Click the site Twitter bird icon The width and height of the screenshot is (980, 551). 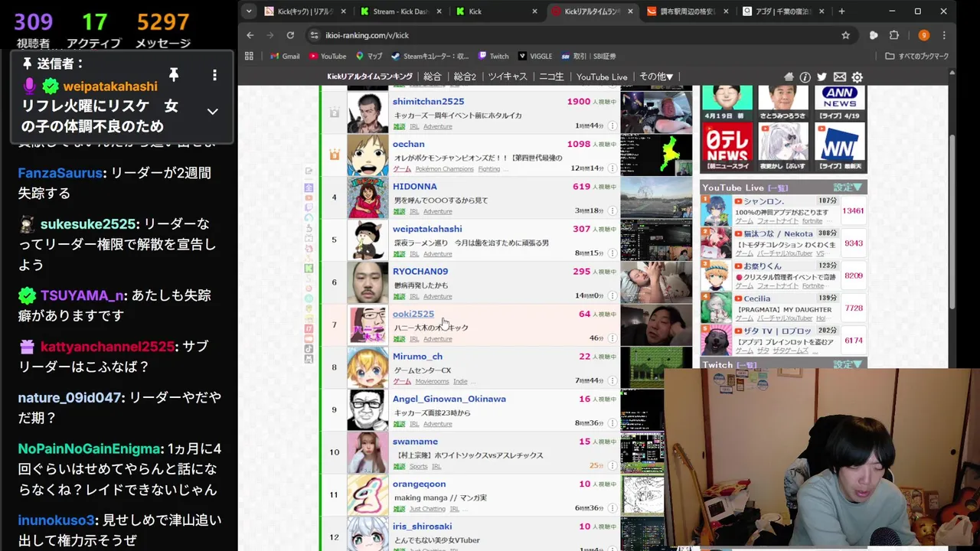pos(822,77)
